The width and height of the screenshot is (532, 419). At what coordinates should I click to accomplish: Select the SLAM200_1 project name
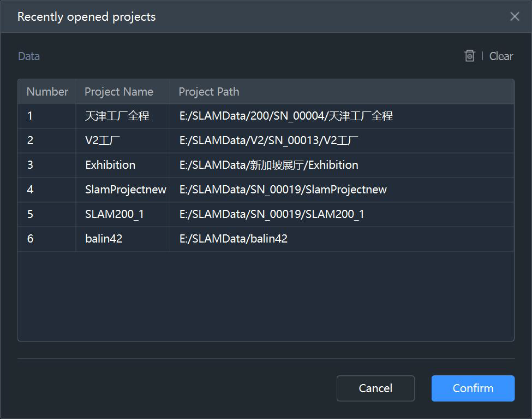click(115, 214)
